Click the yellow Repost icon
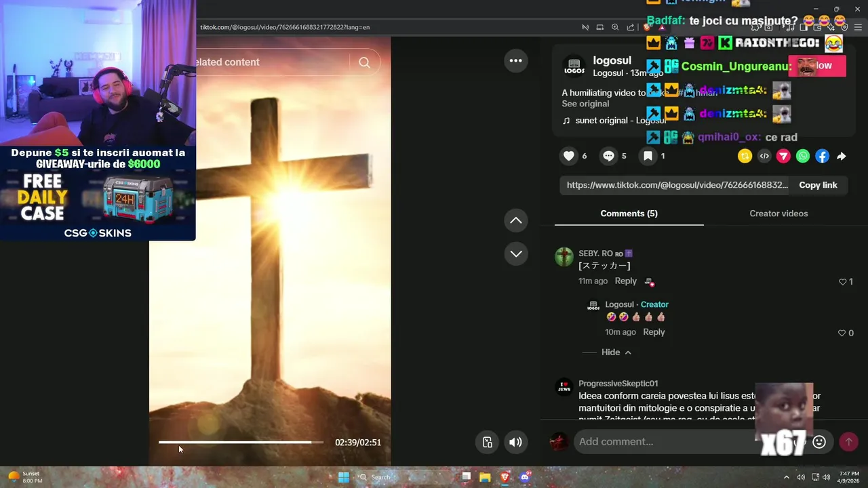Image resolution: width=868 pixels, height=488 pixels. click(x=745, y=156)
